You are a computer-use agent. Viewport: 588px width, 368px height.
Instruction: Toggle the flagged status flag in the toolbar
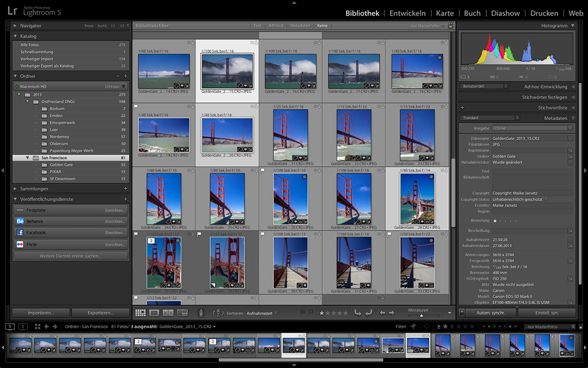[303, 313]
